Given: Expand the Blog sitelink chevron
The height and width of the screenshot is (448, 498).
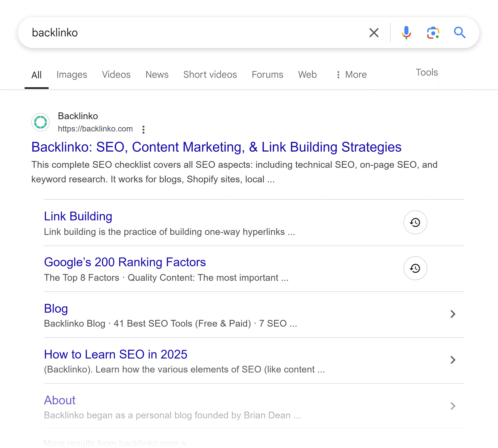Looking at the screenshot, I should pyautogui.click(x=453, y=314).
